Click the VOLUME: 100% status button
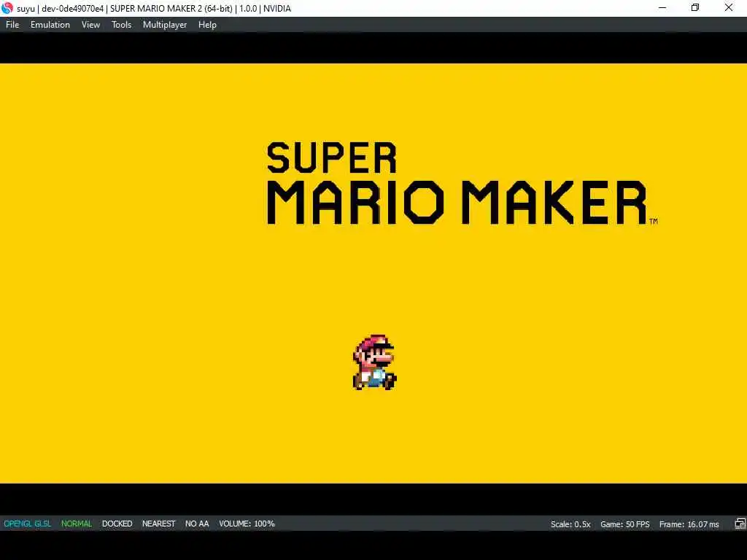This screenshot has width=747, height=560. pyautogui.click(x=247, y=524)
